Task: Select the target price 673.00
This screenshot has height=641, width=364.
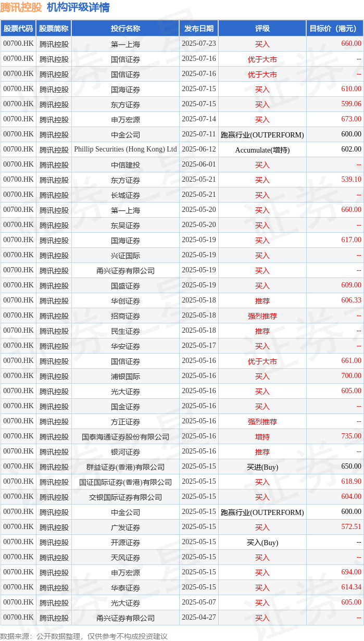Action: (x=351, y=119)
